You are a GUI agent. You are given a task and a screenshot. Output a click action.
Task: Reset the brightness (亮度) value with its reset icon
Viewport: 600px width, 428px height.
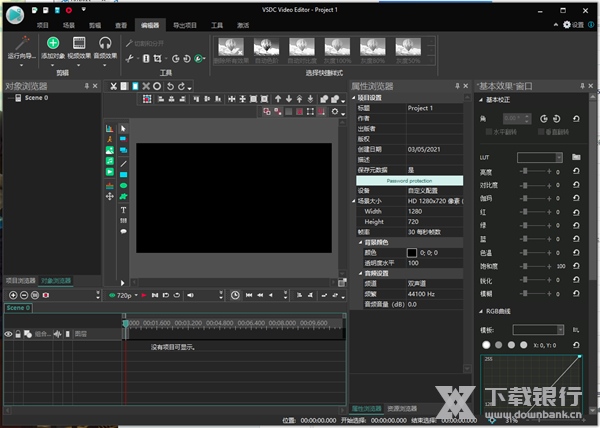point(576,172)
